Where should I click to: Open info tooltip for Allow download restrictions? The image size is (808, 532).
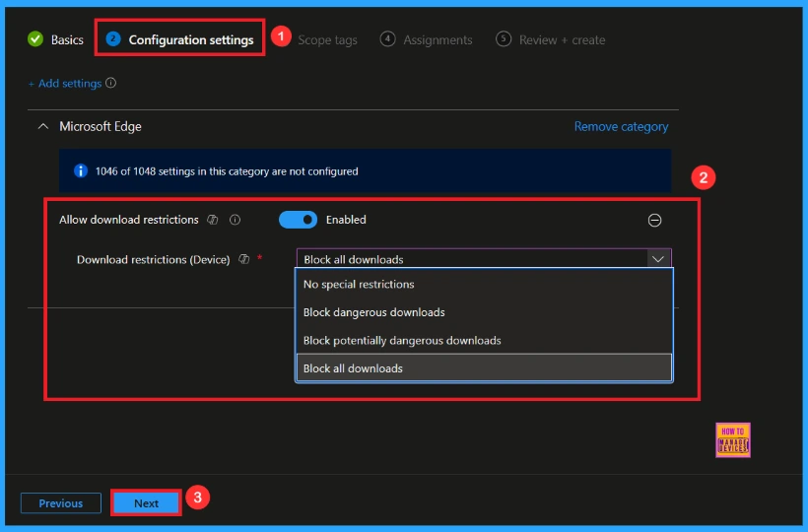tap(235, 220)
